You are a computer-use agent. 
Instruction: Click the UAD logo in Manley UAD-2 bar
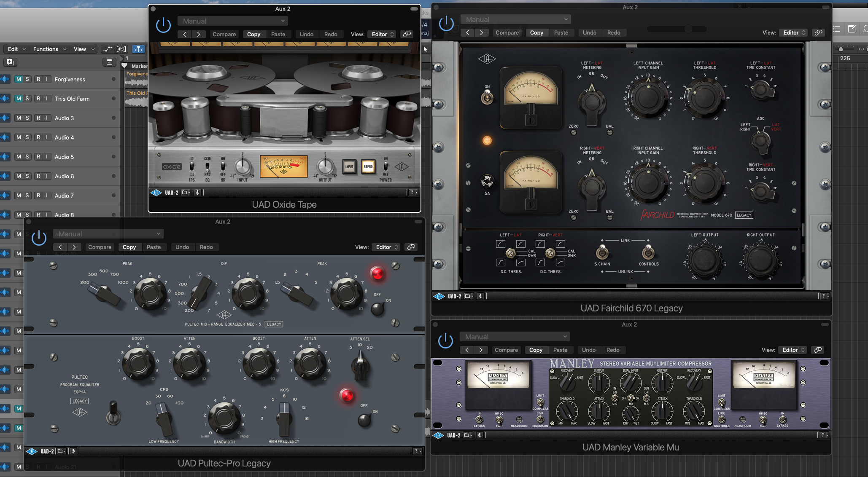(x=439, y=435)
